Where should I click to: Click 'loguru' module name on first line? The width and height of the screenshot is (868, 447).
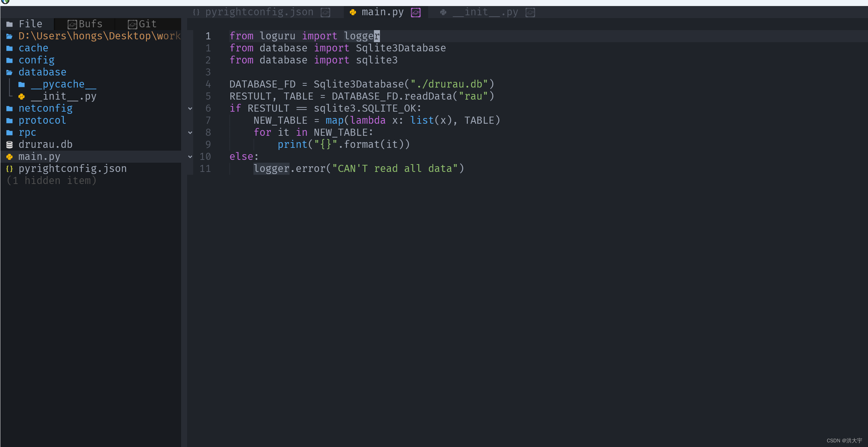tap(278, 36)
